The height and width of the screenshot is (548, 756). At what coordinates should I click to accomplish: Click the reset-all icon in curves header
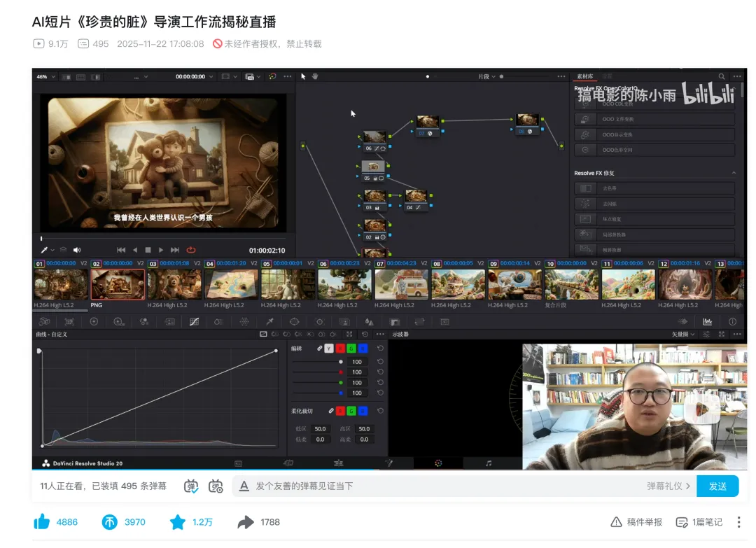pos(365,334)
